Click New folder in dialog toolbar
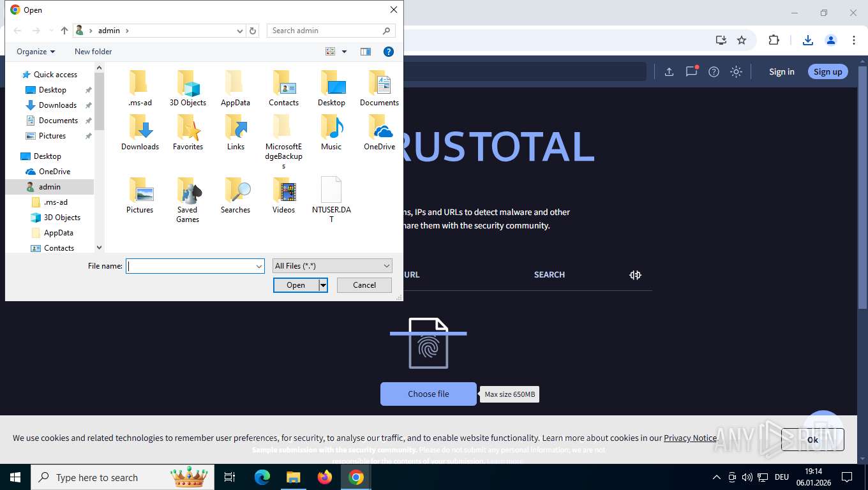 [x=93, y=52]
